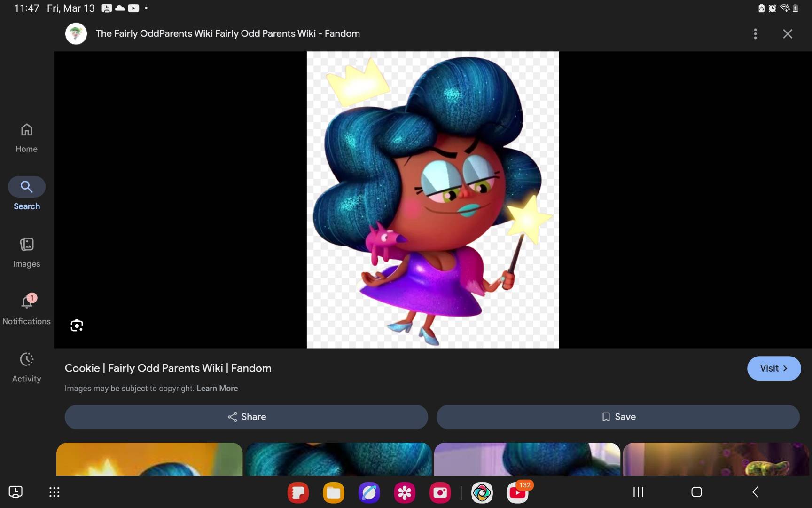Screen dimensions: 812x508
Task: Open the Learn More copyright link
Action: (x=217, y=389)
